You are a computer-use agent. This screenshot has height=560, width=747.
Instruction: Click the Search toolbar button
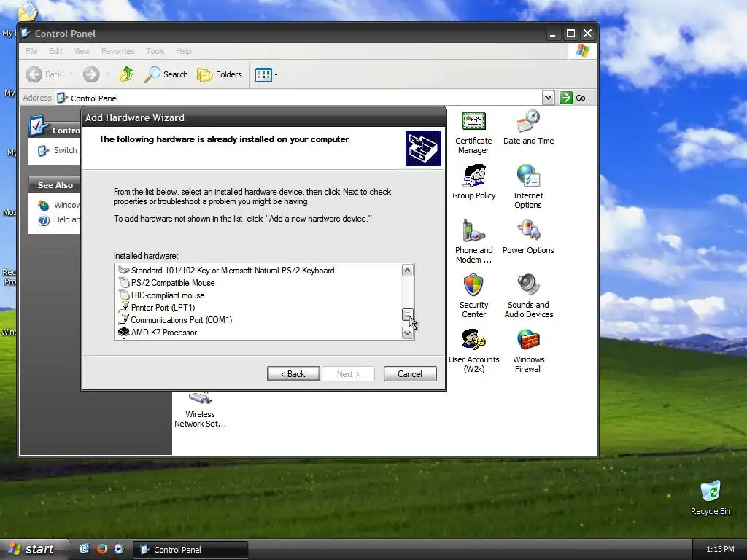166,74
